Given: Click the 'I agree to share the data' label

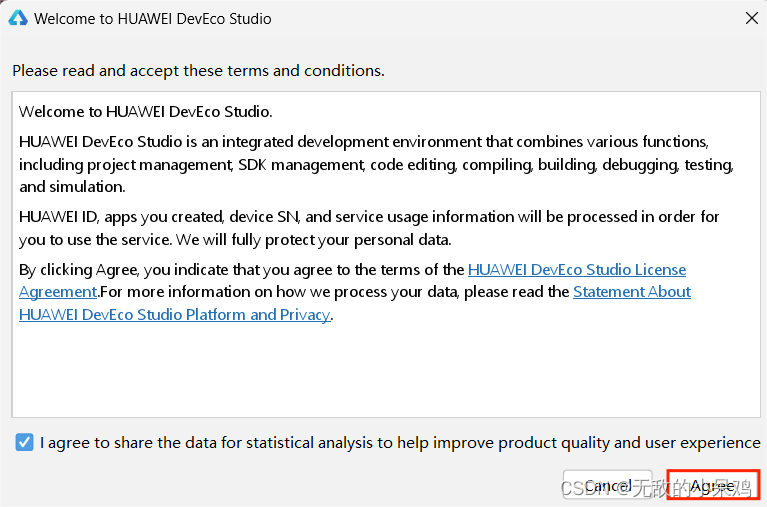Looking at the screenshot, I should pyautogui.click(x=400, y=442).
